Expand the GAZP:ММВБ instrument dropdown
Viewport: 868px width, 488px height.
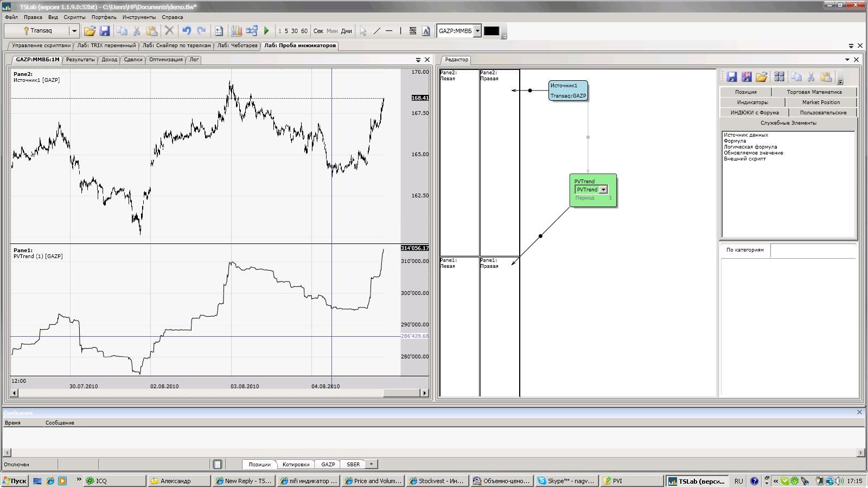(477, 31)
